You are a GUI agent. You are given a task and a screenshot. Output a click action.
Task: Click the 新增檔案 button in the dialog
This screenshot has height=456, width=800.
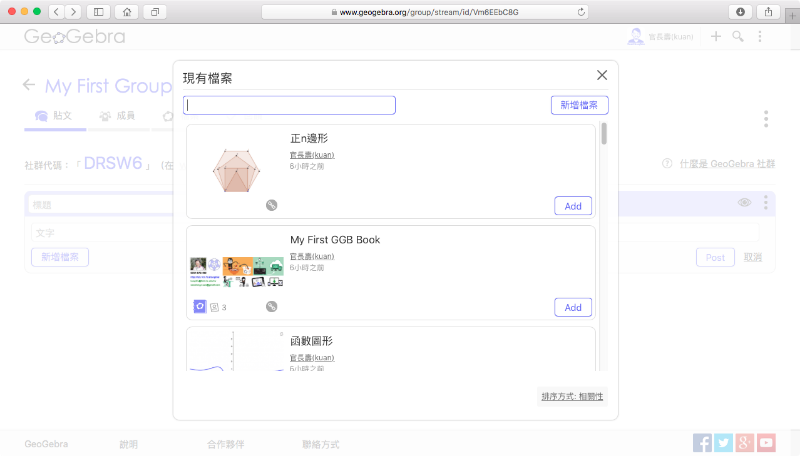tap(580, 105)
